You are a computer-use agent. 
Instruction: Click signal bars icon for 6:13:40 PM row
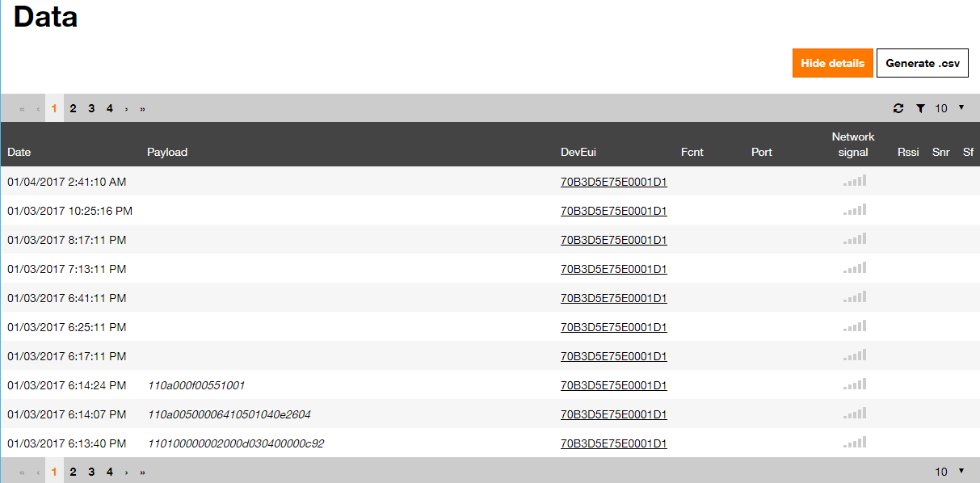855,443
